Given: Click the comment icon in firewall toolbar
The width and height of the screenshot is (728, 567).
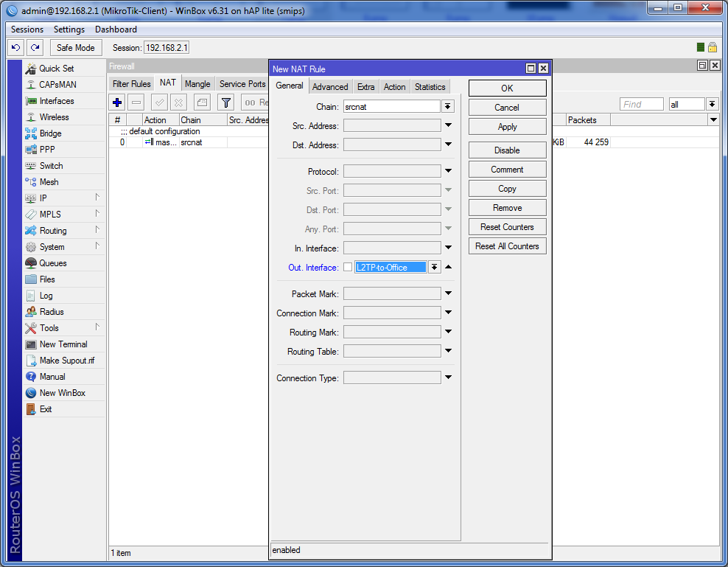Looking at the screenshot, I should tap(203, 102).
